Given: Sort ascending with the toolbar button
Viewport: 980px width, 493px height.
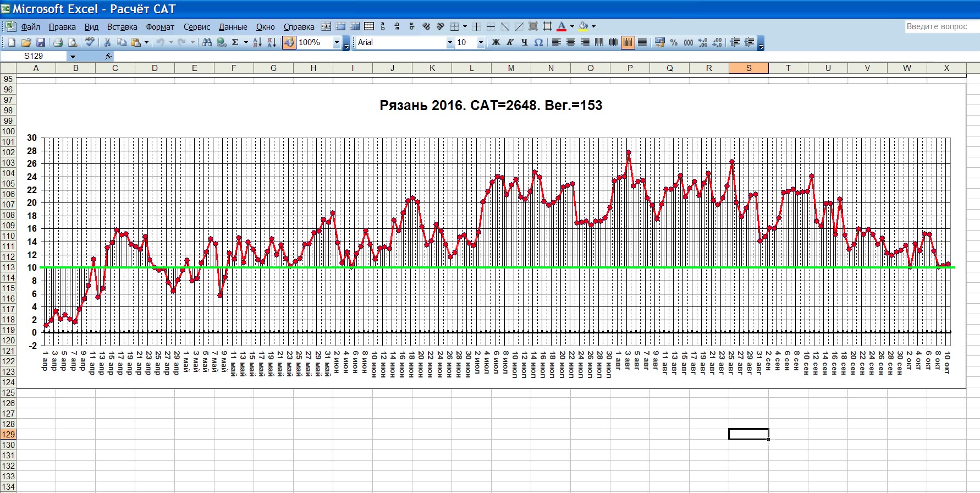Looking at the screenshot, I should tap(257, 42).
